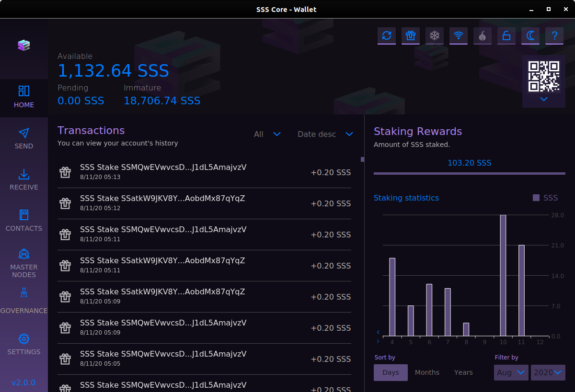Screen dimensions: 575x392
Task: Select Months sort option
Action: coord(427,372)
